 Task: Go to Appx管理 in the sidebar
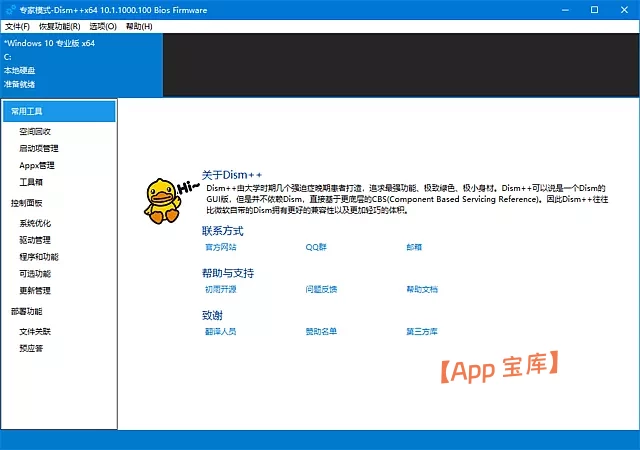tap(37, 165)
